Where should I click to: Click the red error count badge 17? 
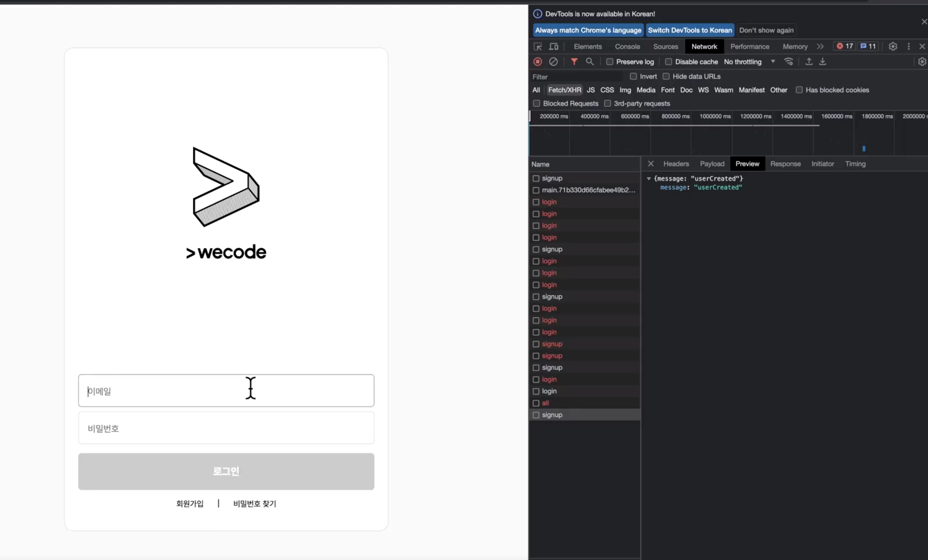point(845,46)
